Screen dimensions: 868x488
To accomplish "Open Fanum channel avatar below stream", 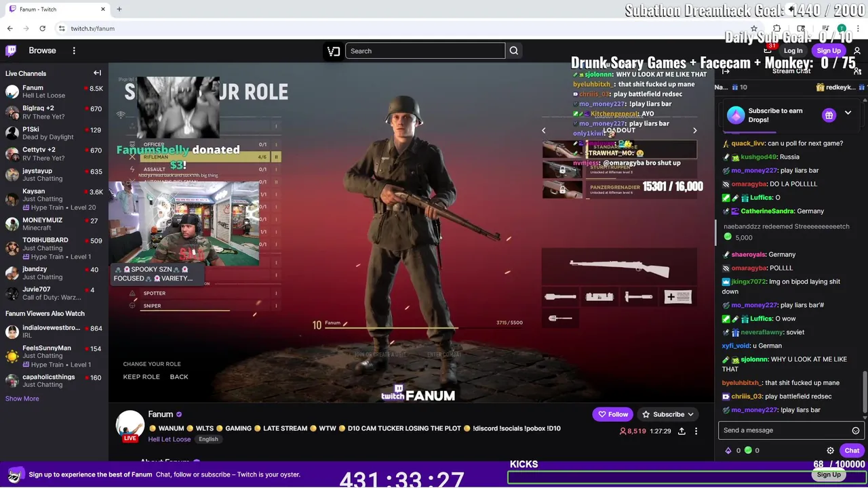I will (x=130, y=426).
